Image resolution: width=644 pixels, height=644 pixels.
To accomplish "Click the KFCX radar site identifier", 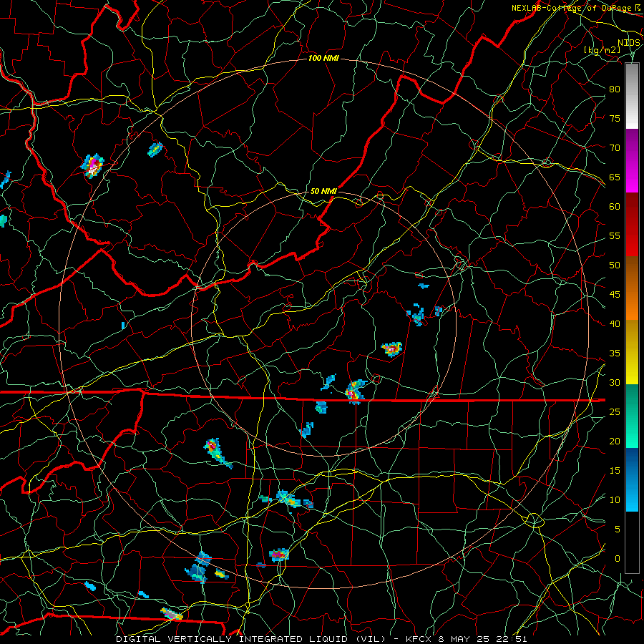I will point(420,639).
